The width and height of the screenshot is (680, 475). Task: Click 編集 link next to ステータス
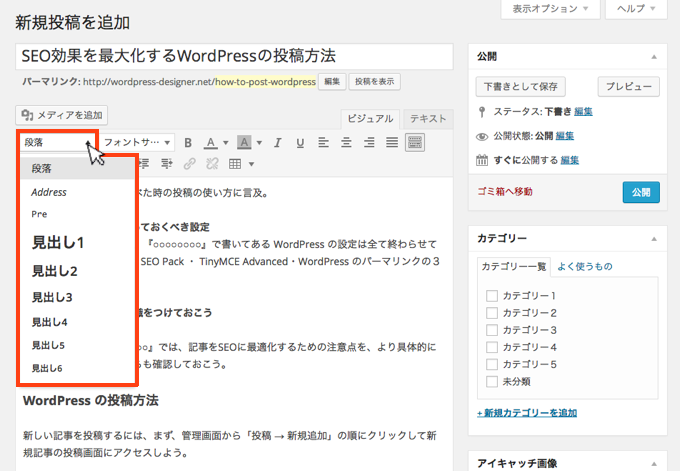583,112
